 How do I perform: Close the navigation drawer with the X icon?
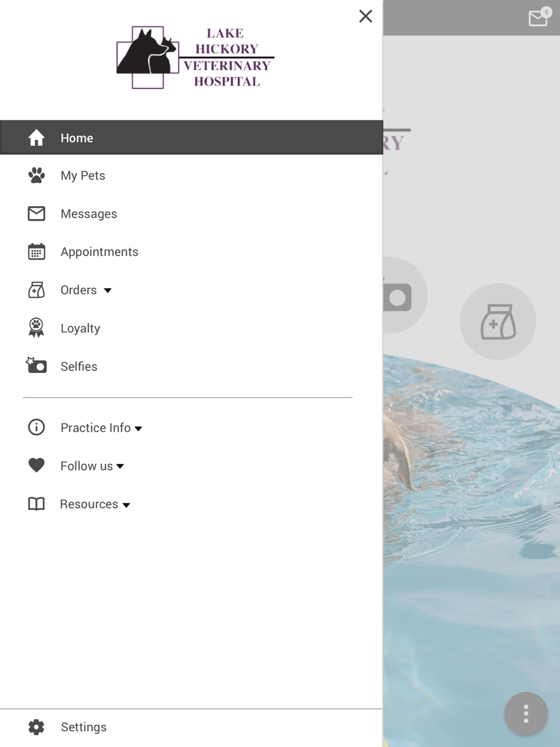point(366,16)
